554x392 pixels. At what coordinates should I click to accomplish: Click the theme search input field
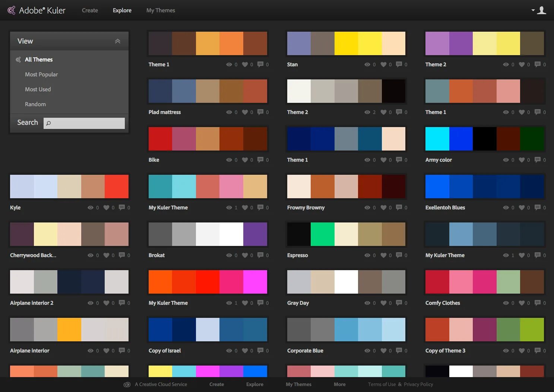pyautogui.click(x=84, y=123)
